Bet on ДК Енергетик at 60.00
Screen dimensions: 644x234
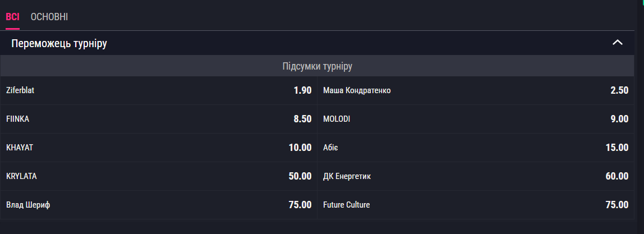(x=476, y=176)
